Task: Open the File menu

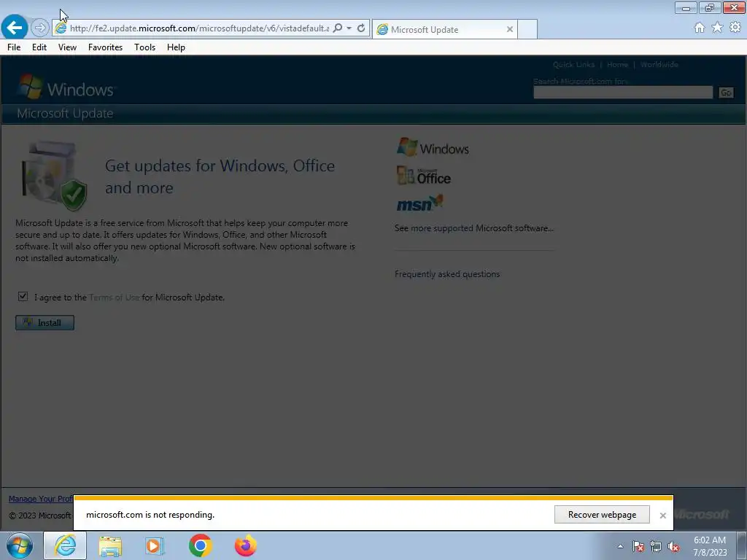Action: [14, 47]
